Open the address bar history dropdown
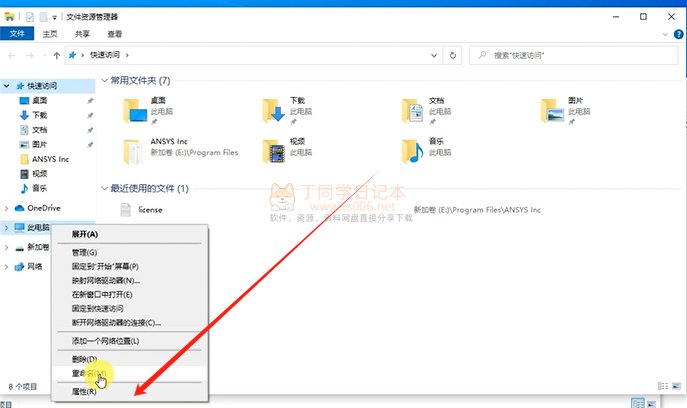The height and width of the screenshot is (408, 687). coord(434,56)
